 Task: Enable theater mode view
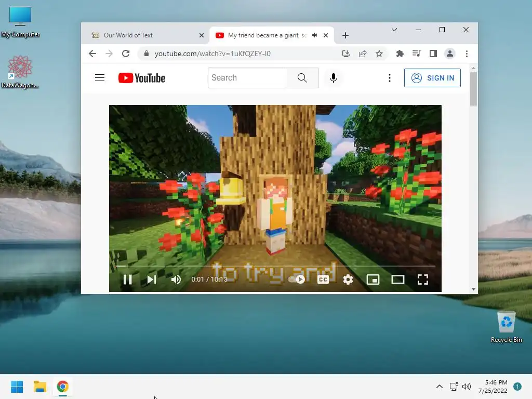397,280
